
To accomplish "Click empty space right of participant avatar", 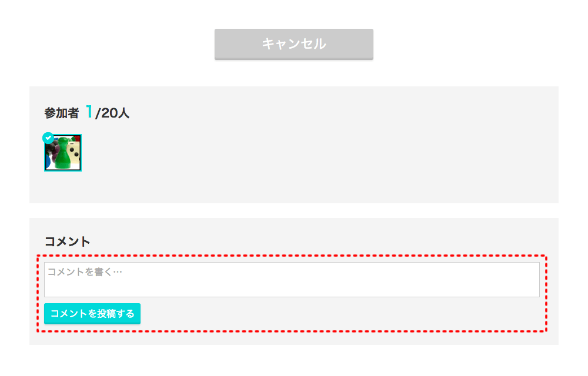I will [294, 153].
